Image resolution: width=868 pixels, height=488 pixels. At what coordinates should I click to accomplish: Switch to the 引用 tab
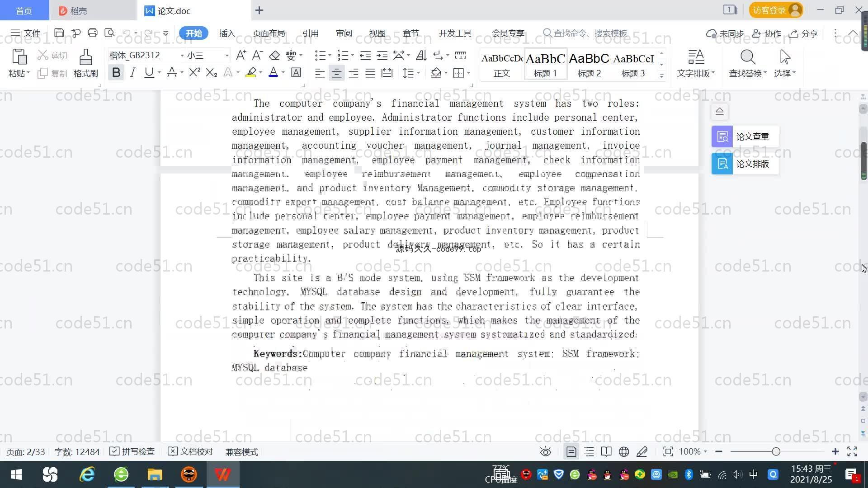310,33
